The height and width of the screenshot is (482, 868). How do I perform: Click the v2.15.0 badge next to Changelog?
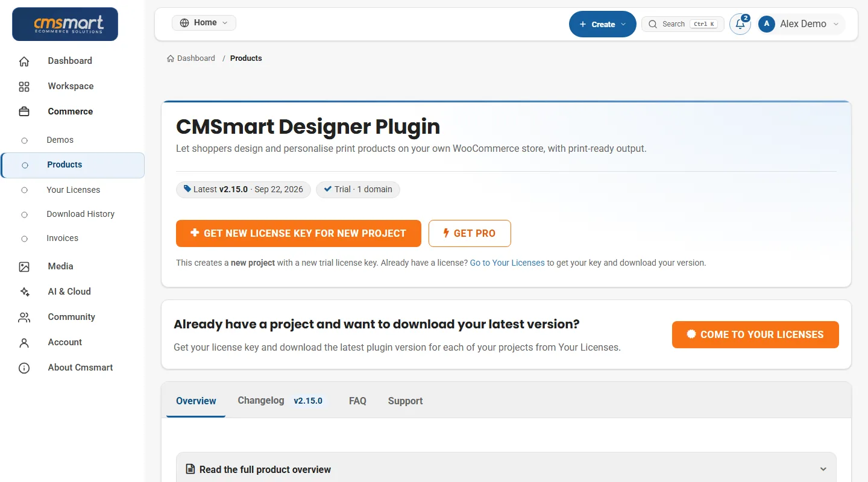(308, 401)
